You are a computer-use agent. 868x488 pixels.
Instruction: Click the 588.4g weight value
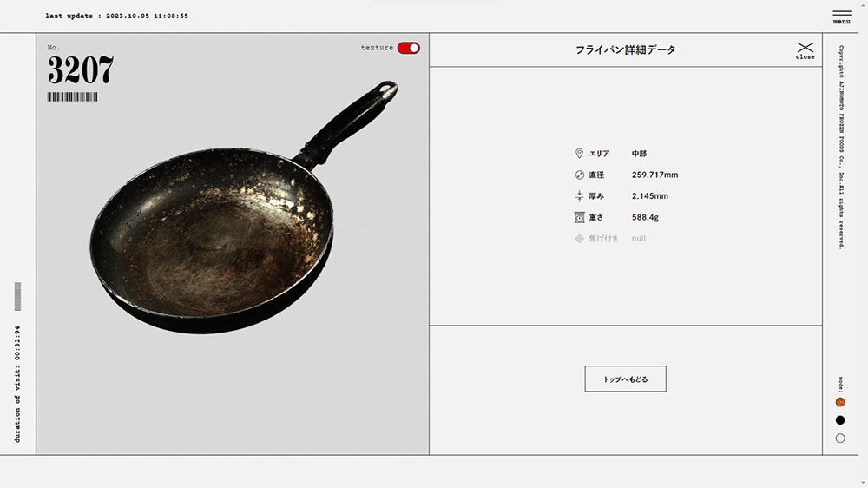click(x=645, y=218)
